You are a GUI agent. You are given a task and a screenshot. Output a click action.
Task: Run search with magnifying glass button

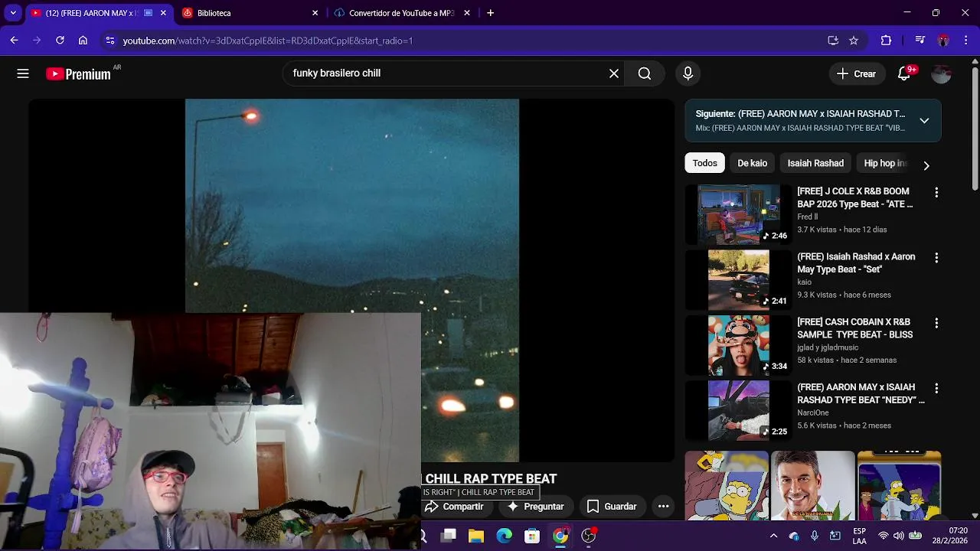[x=645, y=73]
